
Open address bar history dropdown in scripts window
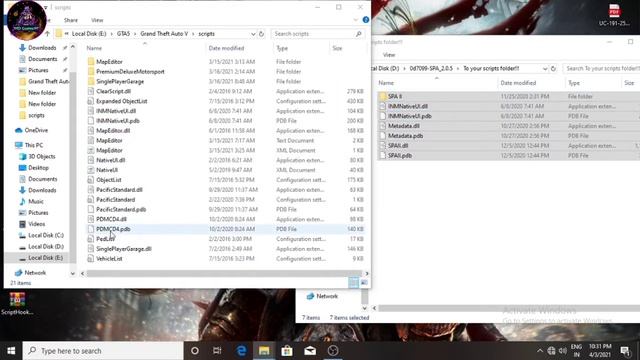253,34
